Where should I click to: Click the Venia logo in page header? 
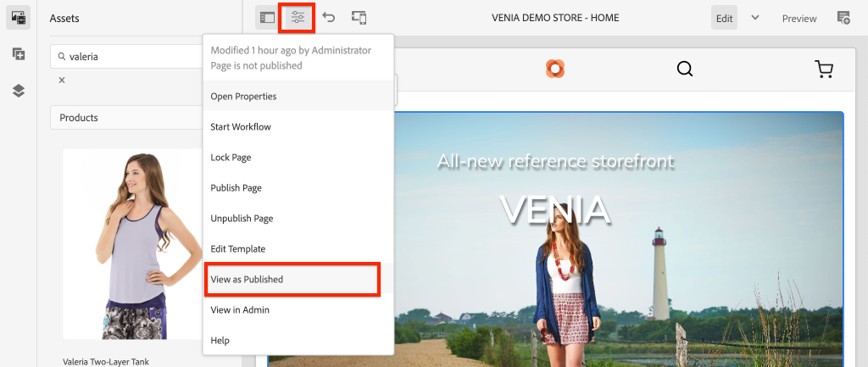click(x=554, y=70)
